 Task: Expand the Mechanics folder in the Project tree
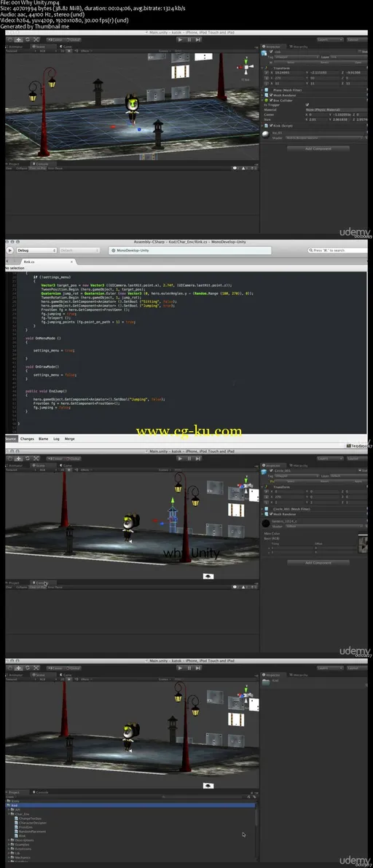click(9, 858)
